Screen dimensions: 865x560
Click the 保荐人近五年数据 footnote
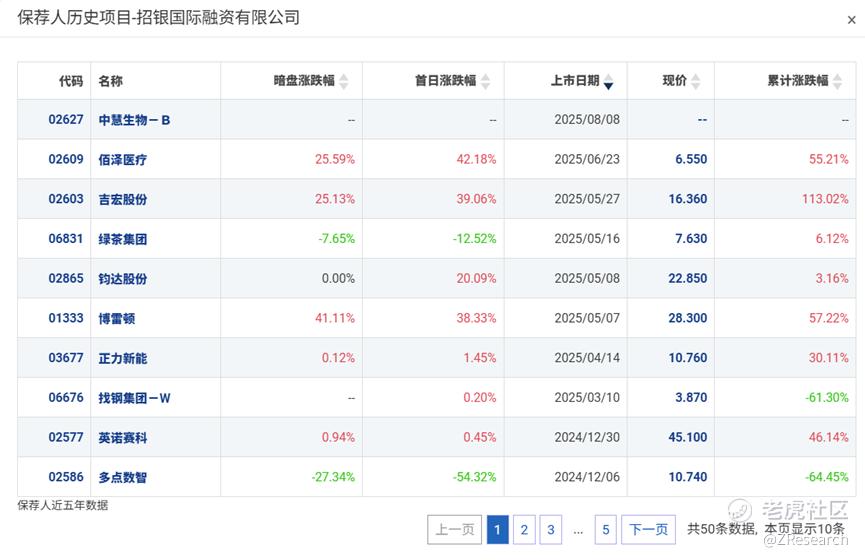(x=63, y=505)
